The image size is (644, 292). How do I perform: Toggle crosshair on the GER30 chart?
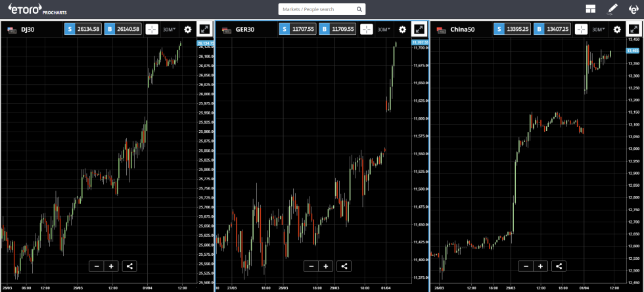[x=367, y=30]
